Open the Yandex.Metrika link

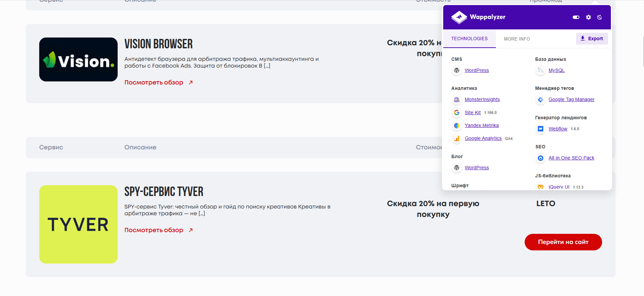[482, 125]
